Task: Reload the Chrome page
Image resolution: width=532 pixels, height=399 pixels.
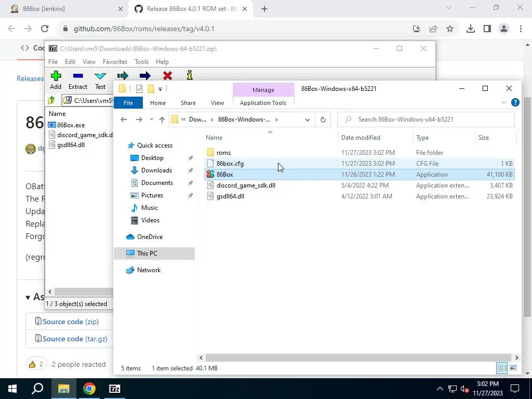Action: 45,29
